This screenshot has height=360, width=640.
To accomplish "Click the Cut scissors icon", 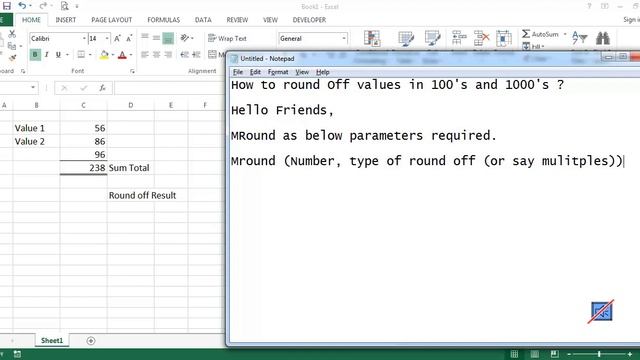I will [12, 34].
